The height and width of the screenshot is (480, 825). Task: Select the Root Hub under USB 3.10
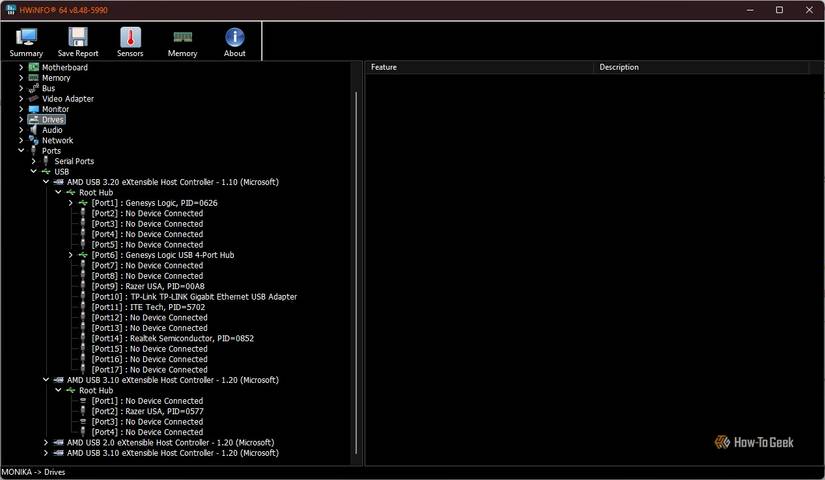pyautogui.click(x=96, y=391)
